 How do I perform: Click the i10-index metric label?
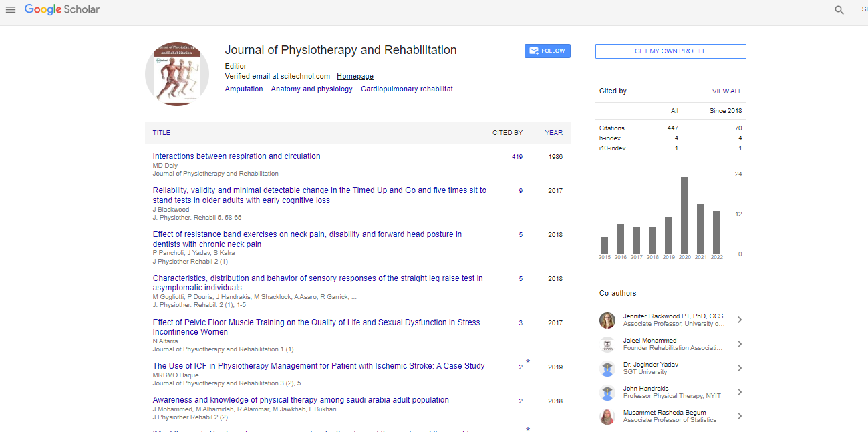tap(613, 148)
